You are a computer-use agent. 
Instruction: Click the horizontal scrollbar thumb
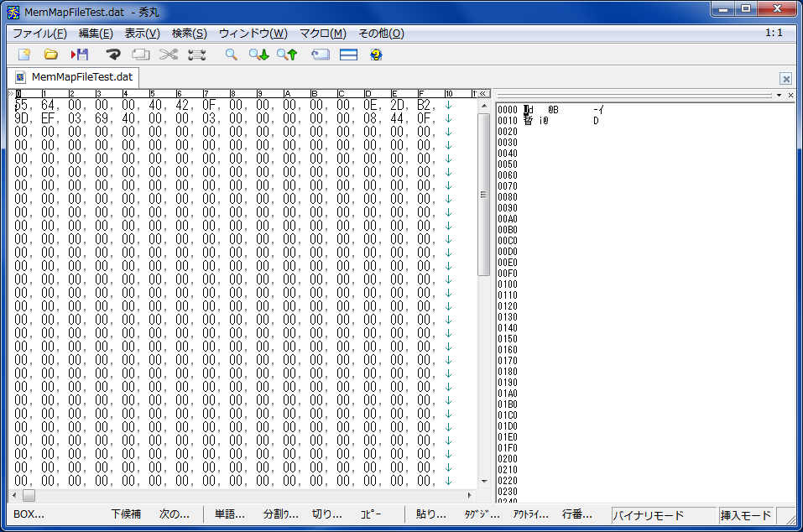(29, 495)
